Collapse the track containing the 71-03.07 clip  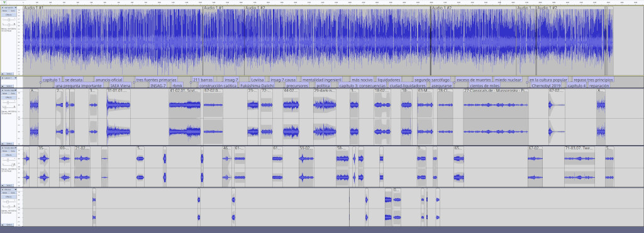tap(3, 185)
